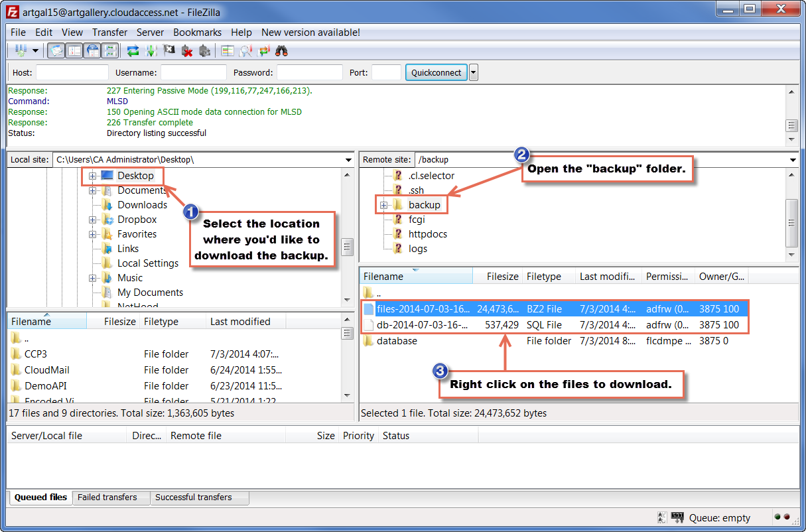The image size is (806, 532).
Task: Click the synchronized browsing arrows icon
Action: tap(264, 50)
